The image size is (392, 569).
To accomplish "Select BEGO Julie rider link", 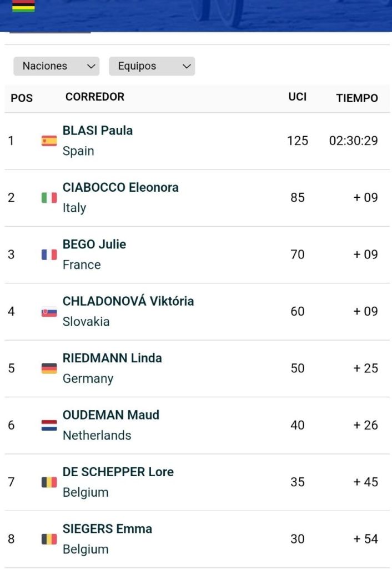I will pyautogui.click(x=94, y=244).
